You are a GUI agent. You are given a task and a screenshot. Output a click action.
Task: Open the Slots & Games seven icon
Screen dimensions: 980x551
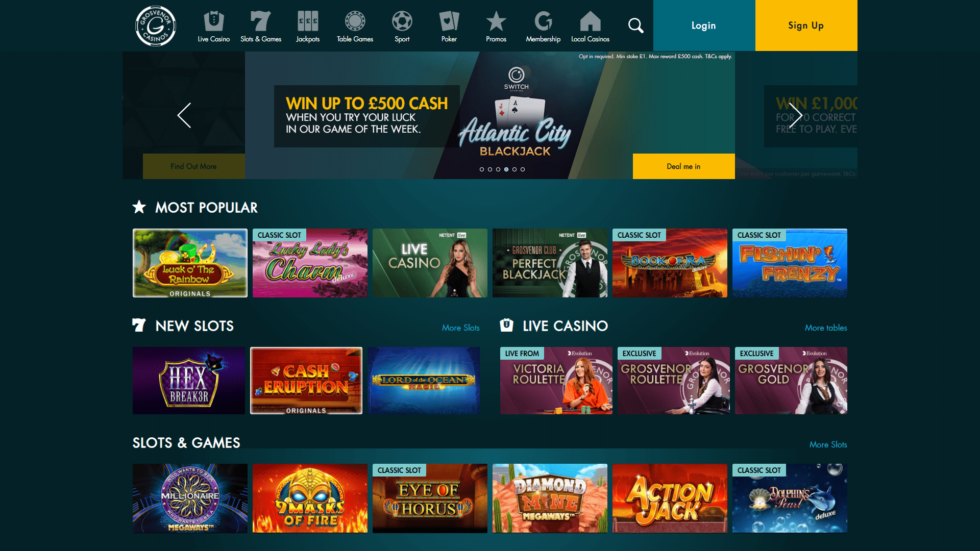[260, 21]
